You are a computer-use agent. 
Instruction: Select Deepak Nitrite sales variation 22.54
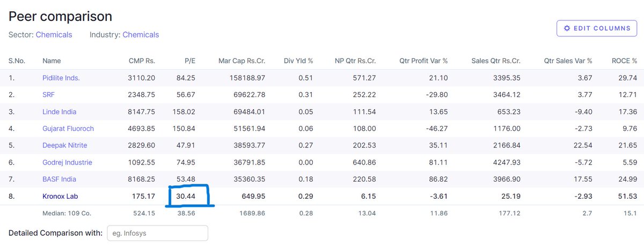coord(583,146)
